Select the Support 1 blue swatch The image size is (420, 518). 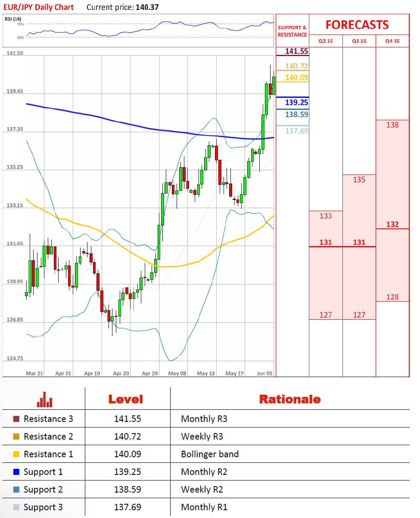pos(16,472)
